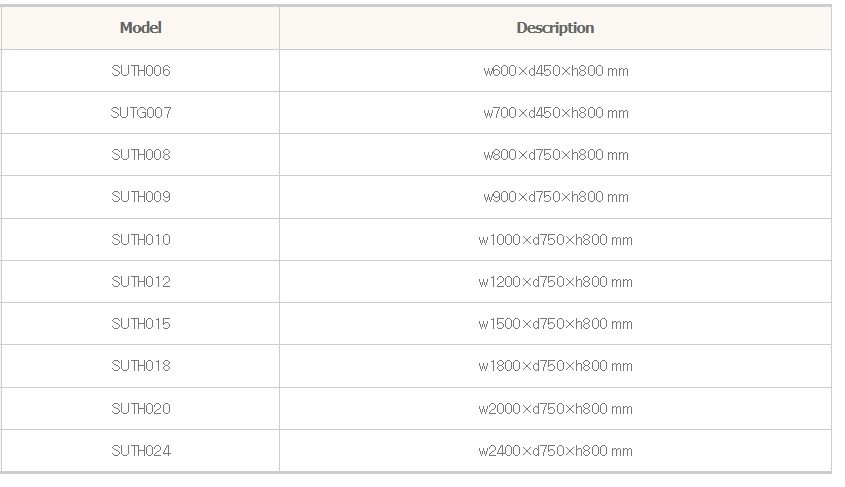Screen dimensions: 845x487
Task: Click the w1500×d750×h800 mm description cell
Action: click(555, 324)
